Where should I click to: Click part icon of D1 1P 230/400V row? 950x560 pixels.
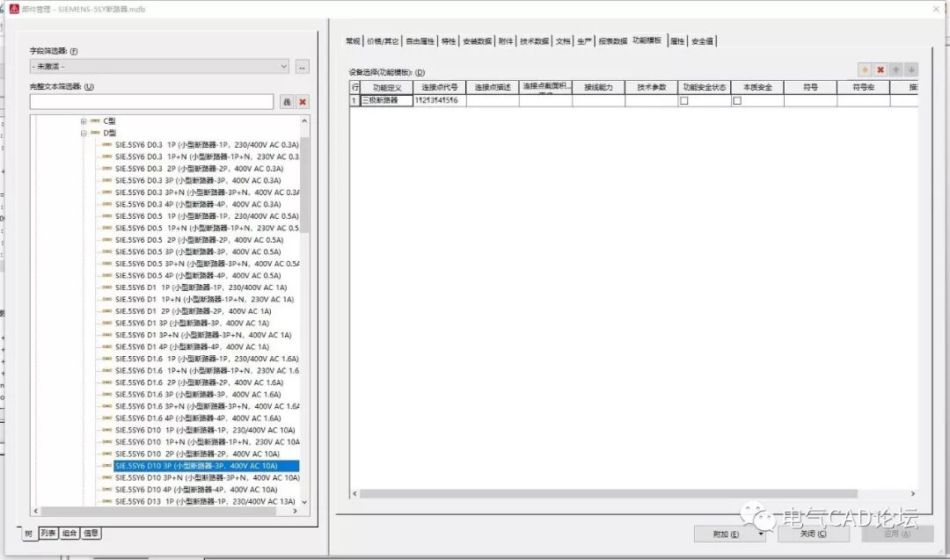(107, 287)
